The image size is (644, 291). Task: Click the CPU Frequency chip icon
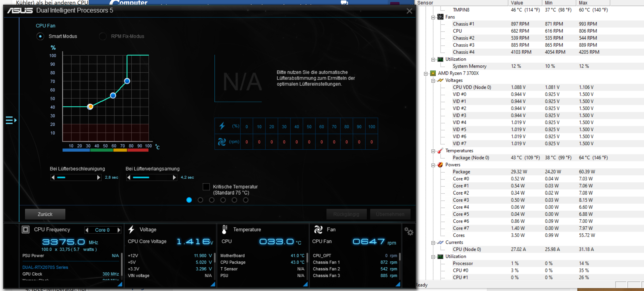click(25, 229)
